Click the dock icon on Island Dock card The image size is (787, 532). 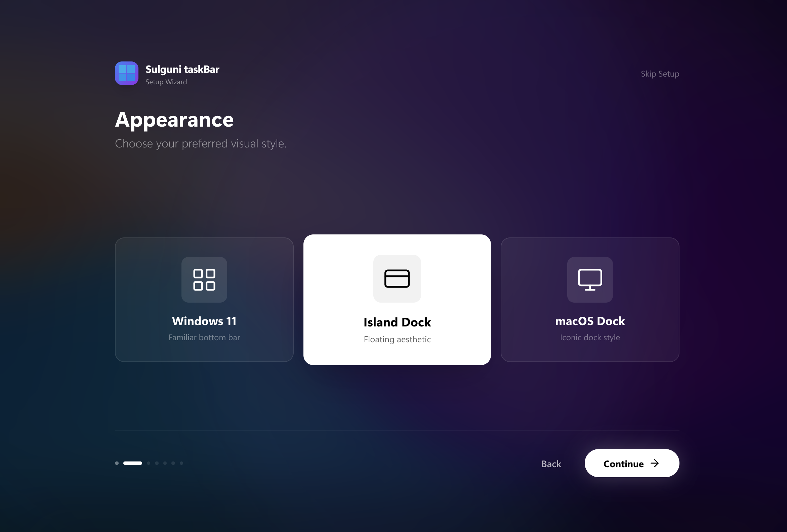(397, 278)
